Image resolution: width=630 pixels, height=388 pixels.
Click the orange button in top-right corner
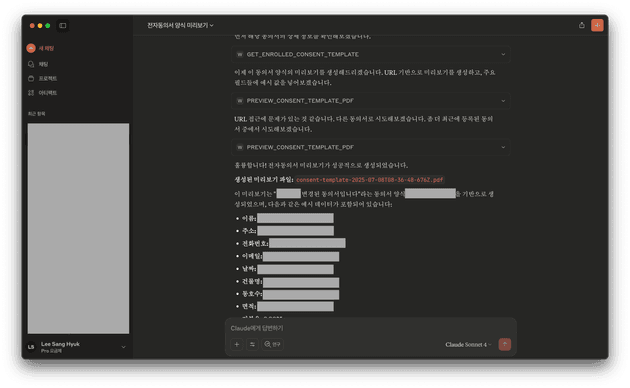click(597, 25)
